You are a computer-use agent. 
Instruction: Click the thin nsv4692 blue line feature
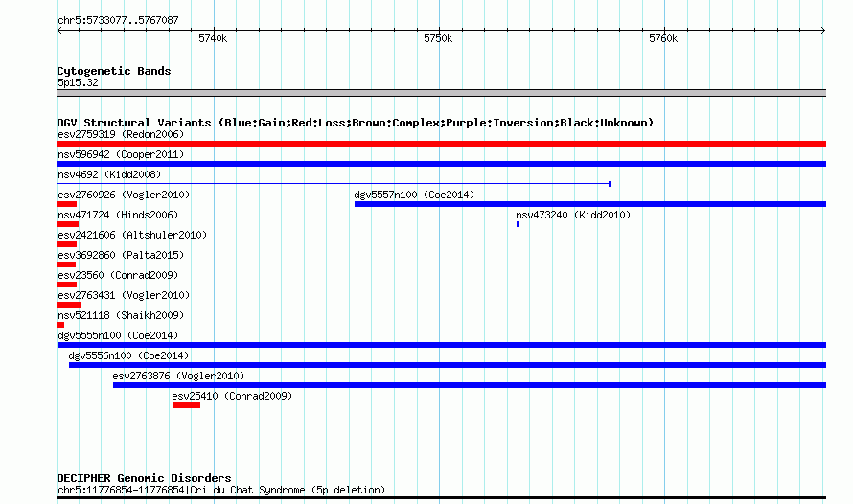coord(334,184)
